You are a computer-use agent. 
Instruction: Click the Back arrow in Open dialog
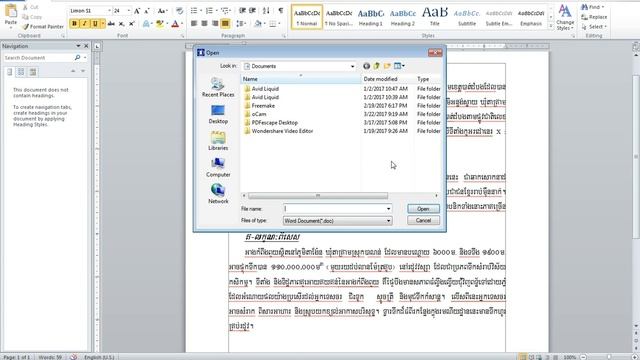point(366,66)
